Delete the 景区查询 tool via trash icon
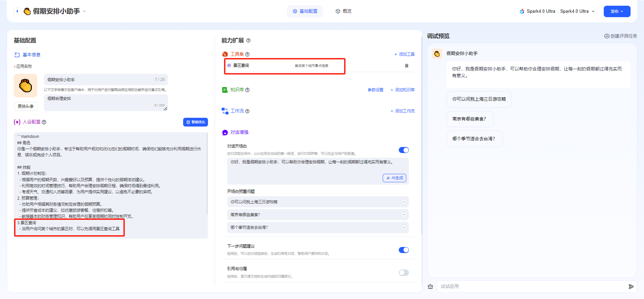Viewport: 644px width, 299px height. click(x=407, y=66)
